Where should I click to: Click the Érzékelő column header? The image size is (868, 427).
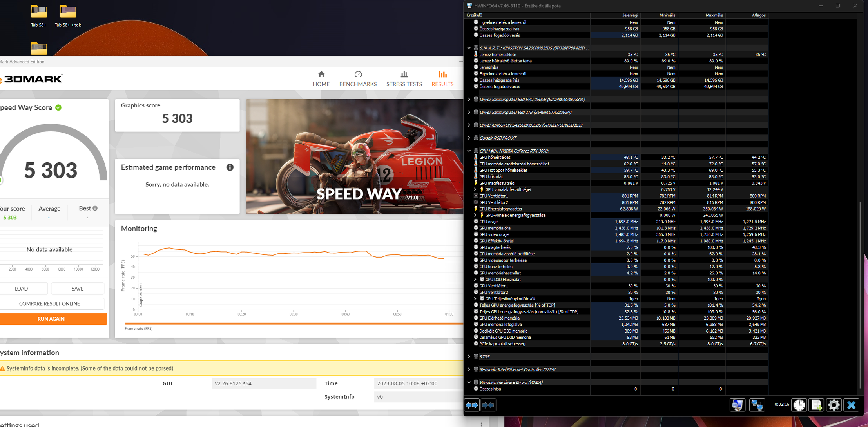click(x=527, y=15)
